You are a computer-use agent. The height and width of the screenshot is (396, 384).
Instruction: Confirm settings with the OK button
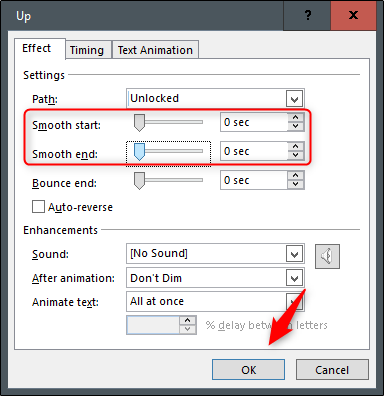tap(248, 370)
